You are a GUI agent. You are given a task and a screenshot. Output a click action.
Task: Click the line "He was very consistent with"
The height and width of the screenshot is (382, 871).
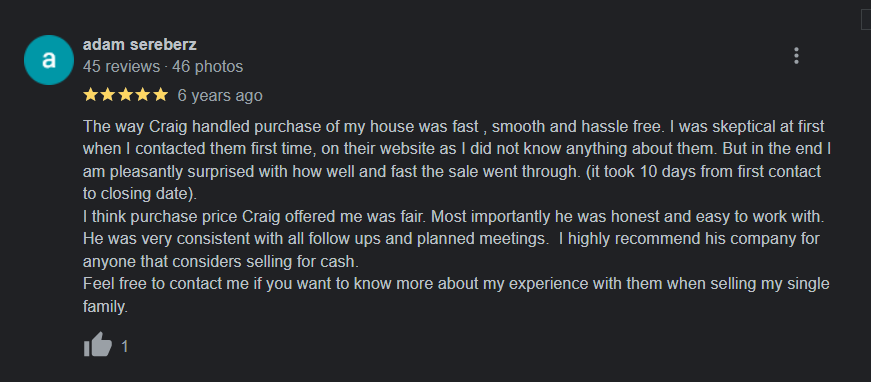coord(452,239)
